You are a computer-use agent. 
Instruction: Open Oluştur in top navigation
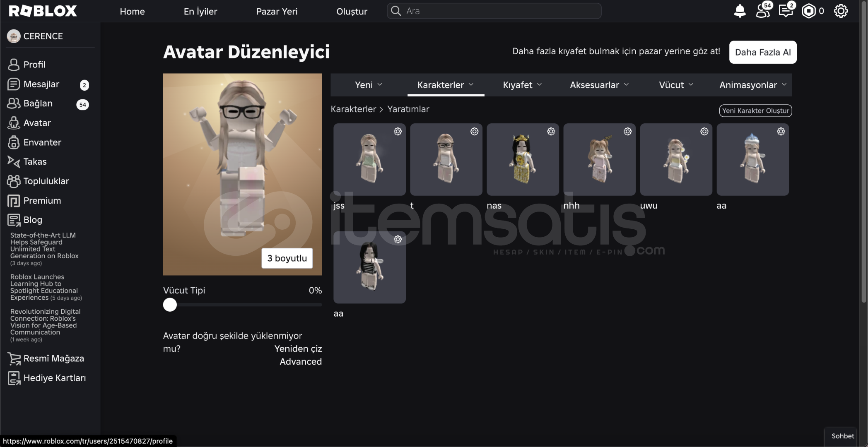(x=352, y=12)
